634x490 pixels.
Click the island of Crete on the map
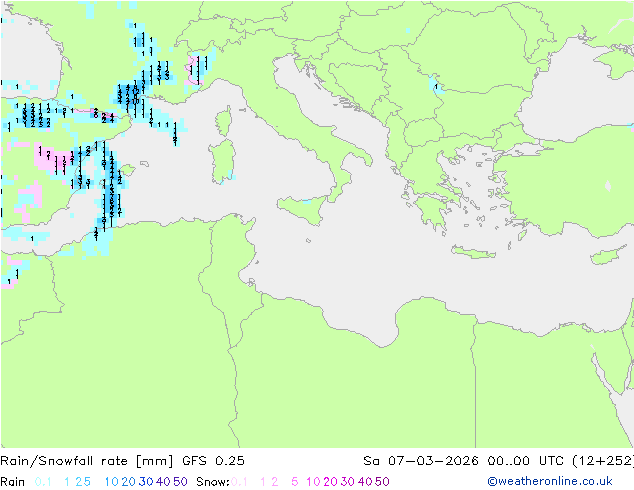click(473, 252)
